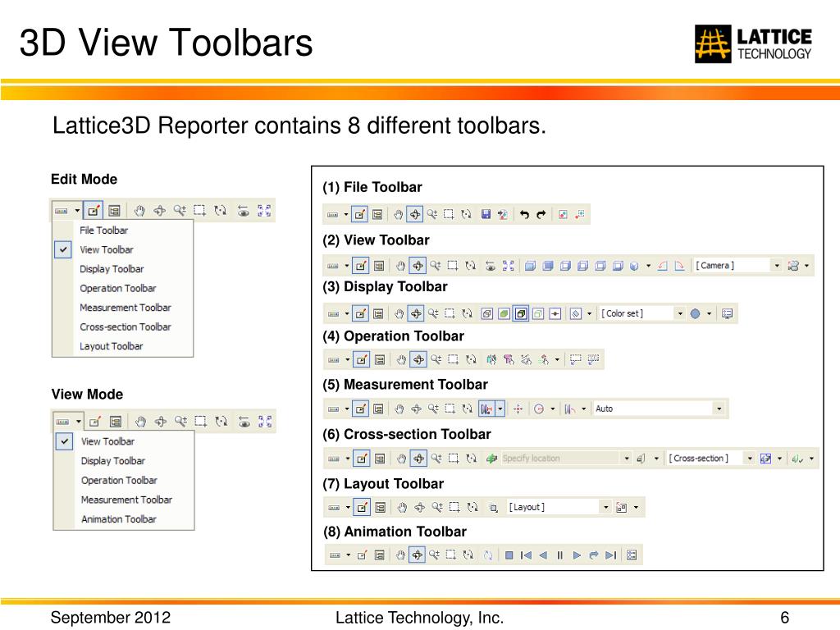This screenshot has height=630, width=840.
Task: Click the red crosshair icon in Measurement Toolbar (5)
Action: (518, 409)
